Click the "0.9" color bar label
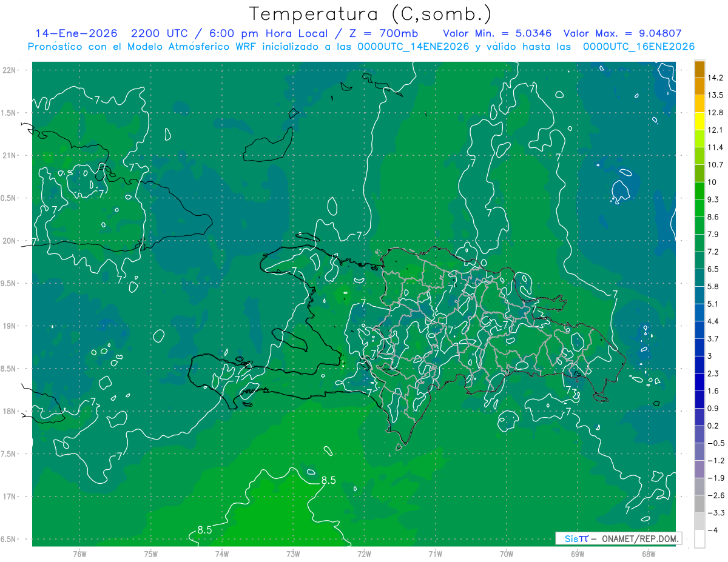This screenshot has height=562, width=728. [x=713, y=408]
